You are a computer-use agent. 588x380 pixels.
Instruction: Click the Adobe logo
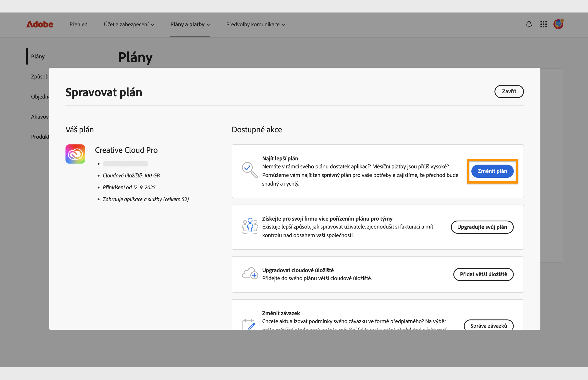(x=40, y=24)
